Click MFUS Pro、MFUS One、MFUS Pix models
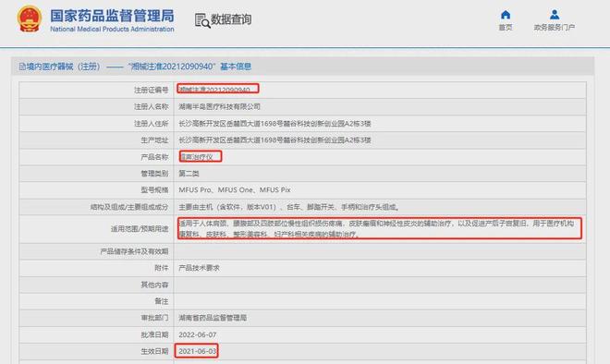Viewport: 610px width, 364px height. coord(235,190)
